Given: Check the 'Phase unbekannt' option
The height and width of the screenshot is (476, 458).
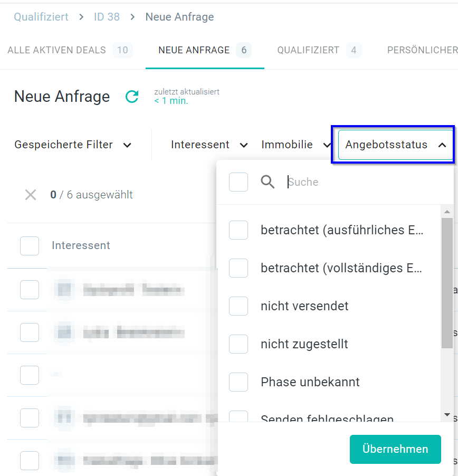Looking at the screenshot, I should pyautogui.click(x=238, y=382).
